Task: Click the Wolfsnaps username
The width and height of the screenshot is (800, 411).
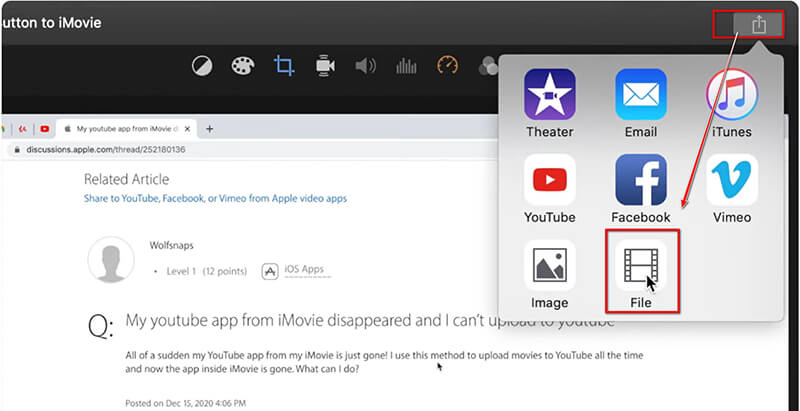Action: (171, 245)
